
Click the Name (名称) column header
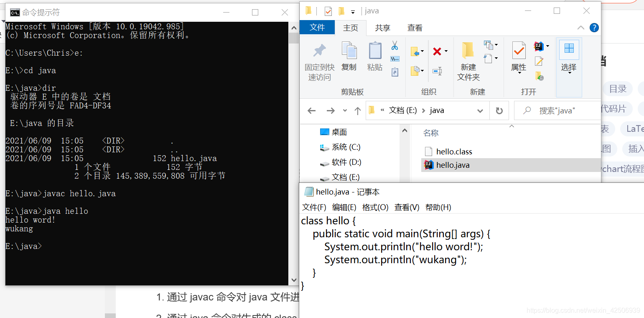click(x=431, y=133)
